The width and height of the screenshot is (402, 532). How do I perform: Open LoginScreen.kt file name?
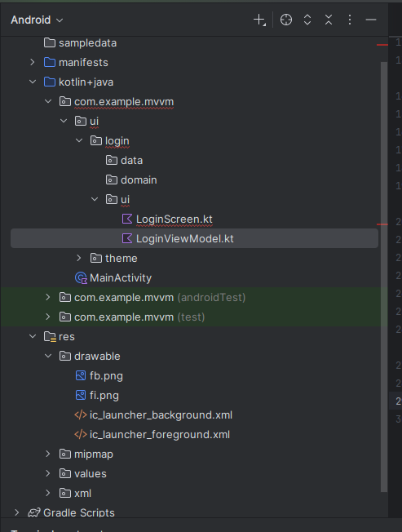(174, 219)
